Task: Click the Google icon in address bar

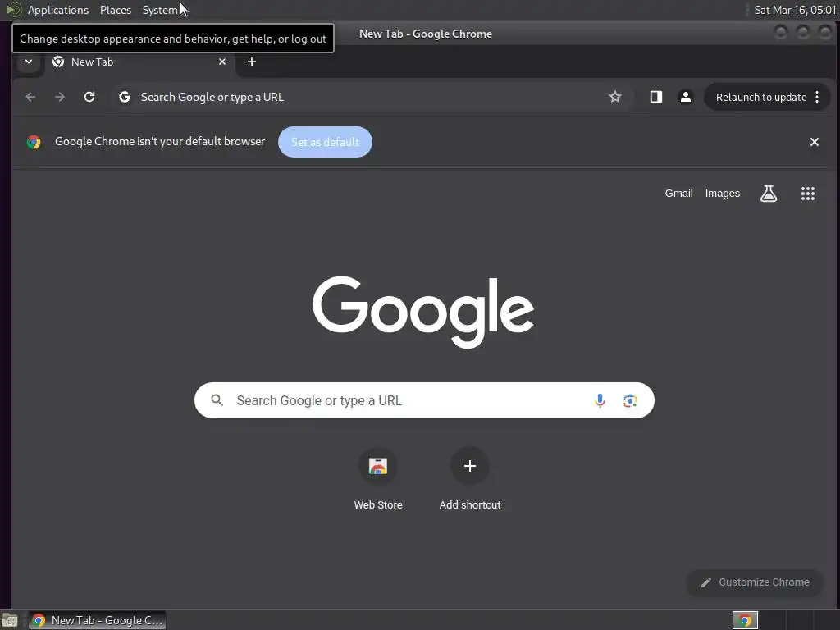Action: click(125, 97)
